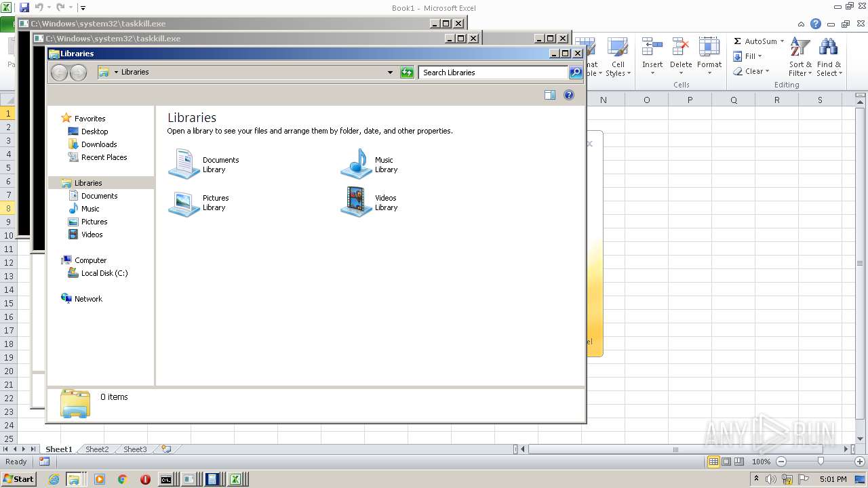This screenshot has height=488, width=868.
Task: Click the Forward arrow in Libraries window
Action: pos(78,73)
